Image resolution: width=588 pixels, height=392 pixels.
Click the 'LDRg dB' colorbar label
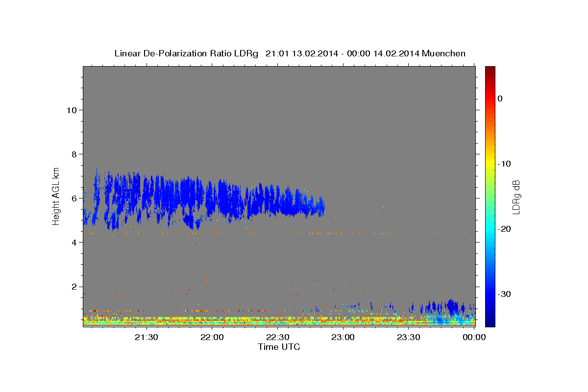point(516,197)
